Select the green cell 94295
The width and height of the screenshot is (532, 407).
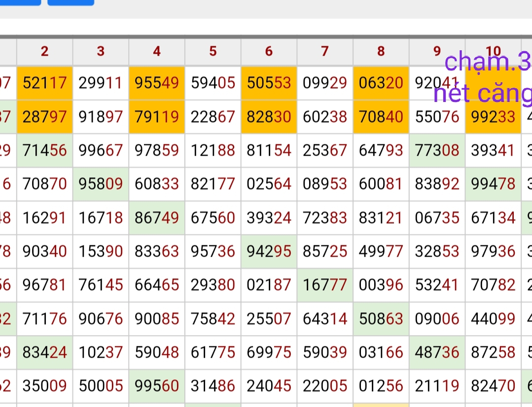point(269,251)
